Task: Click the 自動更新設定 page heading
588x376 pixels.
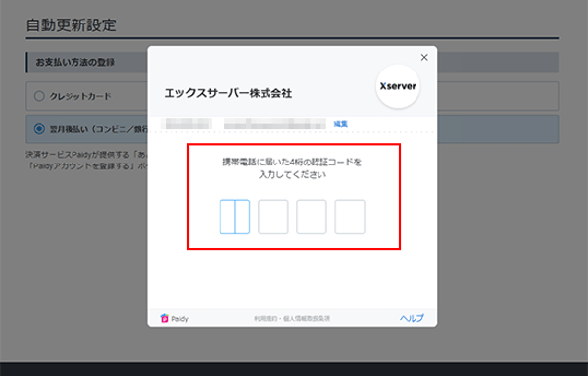Action: point(72,25)
